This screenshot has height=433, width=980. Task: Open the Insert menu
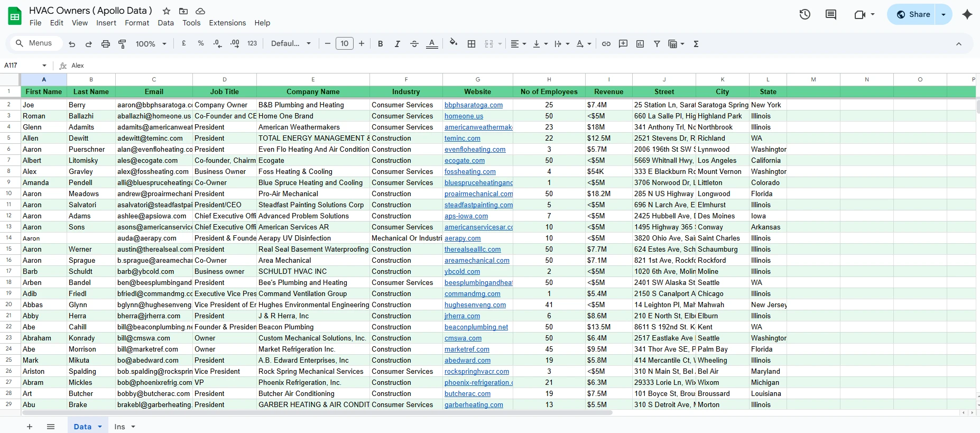coord(106,23)
